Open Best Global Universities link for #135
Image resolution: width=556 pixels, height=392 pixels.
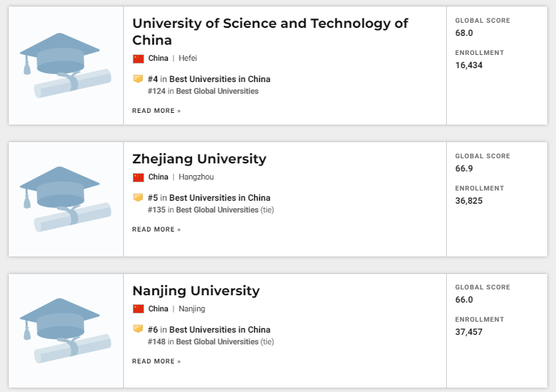point(218,210)
